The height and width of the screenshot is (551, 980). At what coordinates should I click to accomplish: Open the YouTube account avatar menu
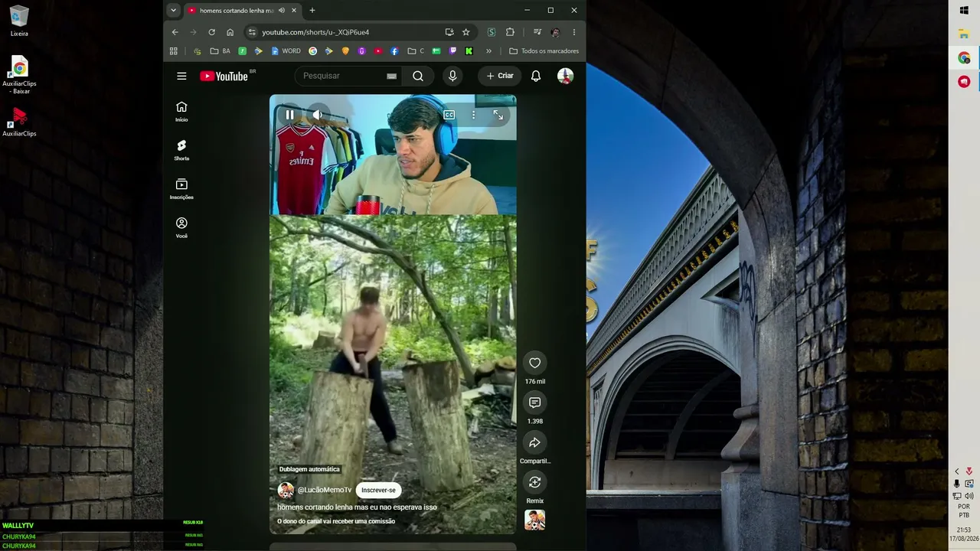565,76
